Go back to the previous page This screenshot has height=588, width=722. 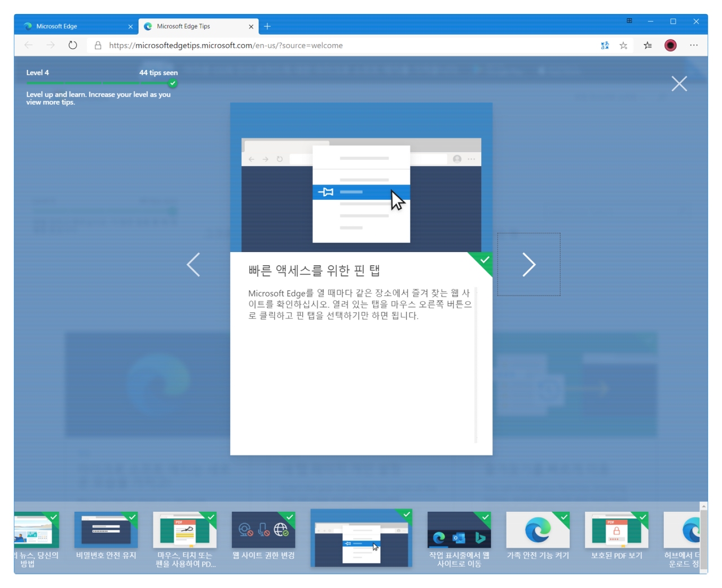[28, 45]
